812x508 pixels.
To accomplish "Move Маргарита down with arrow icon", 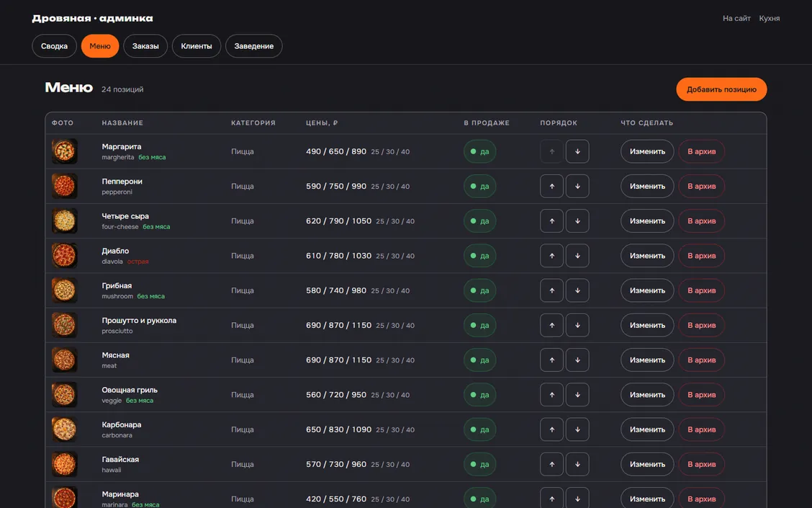I will [577, 151].
